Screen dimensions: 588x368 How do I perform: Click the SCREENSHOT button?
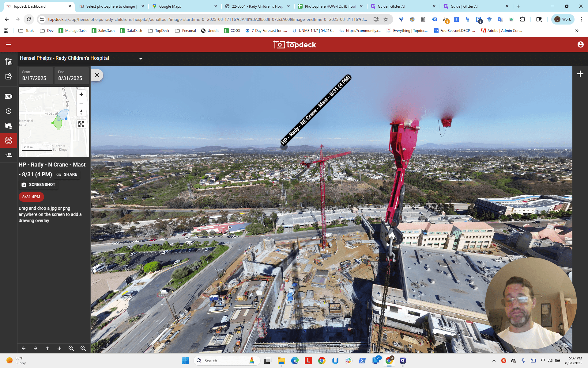coord(39,185)
